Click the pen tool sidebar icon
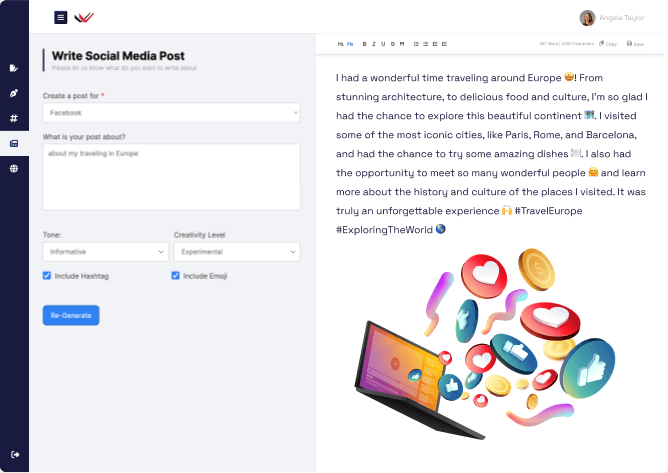 click(x=14, y=93)
